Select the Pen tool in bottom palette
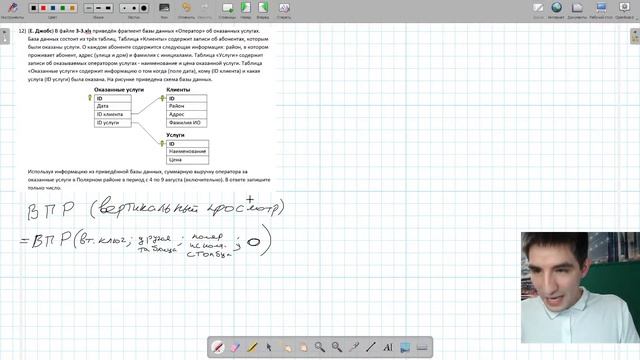This screenshot has height=360, width=640. pos(218,347)
